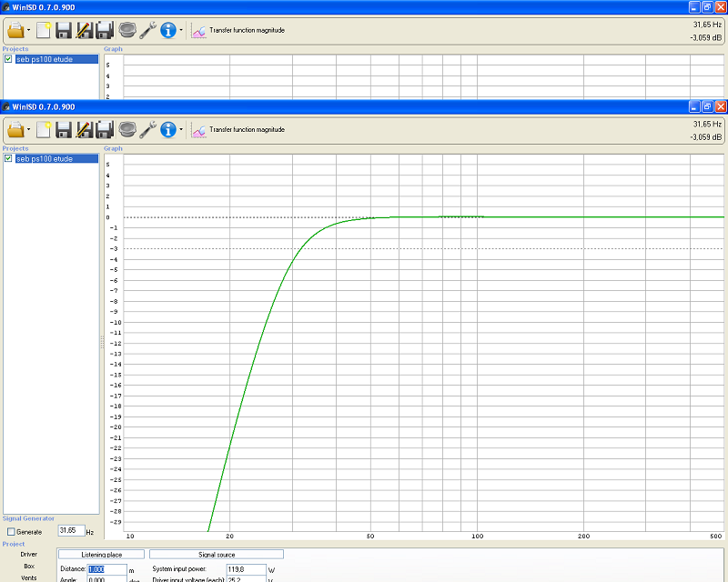Click the -3,059 dB readout in front window

tap(706, 137)
